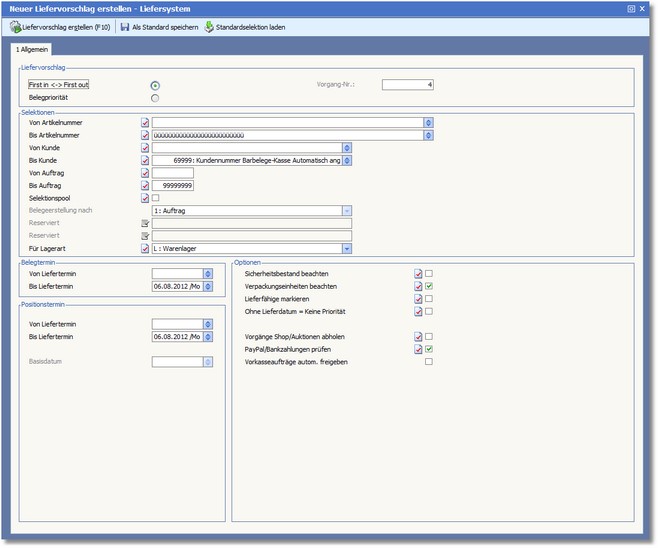Click the edit icon beside Von Artikelnummer

point(145,123)
